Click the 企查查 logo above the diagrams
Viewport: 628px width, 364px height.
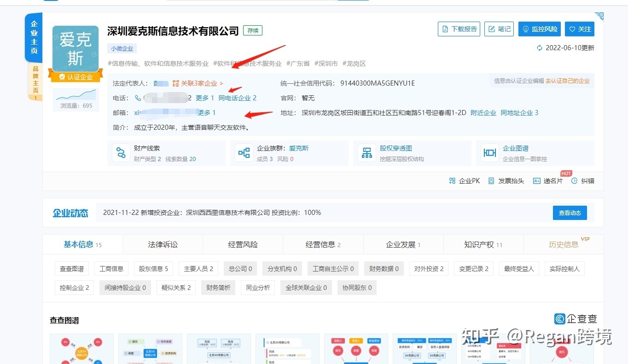point(576,319)
